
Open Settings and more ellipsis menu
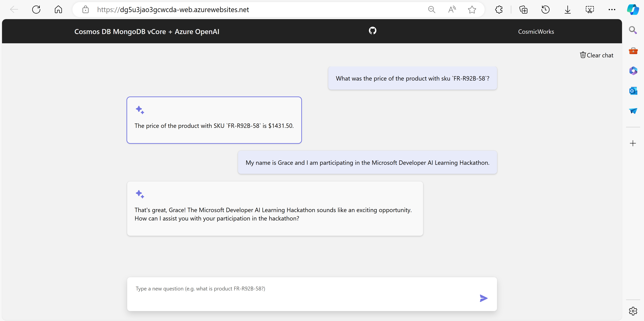click(x=612, y=10)
